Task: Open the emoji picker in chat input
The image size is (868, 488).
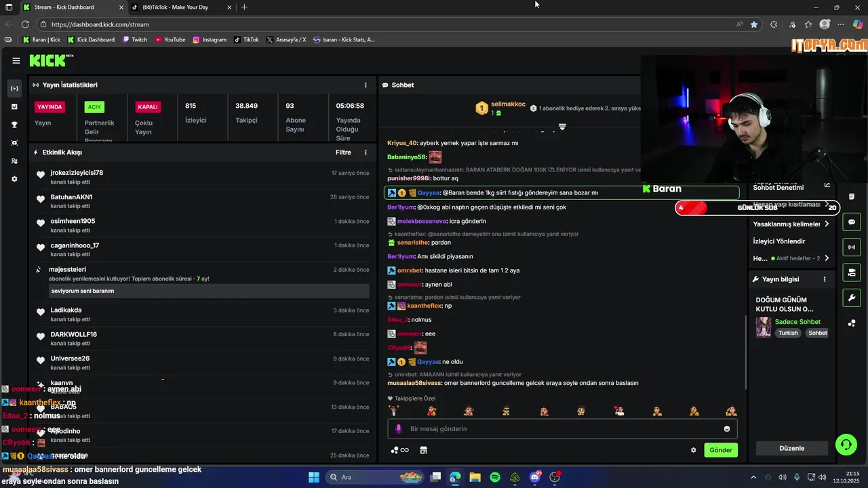Action: click(727, 429)
